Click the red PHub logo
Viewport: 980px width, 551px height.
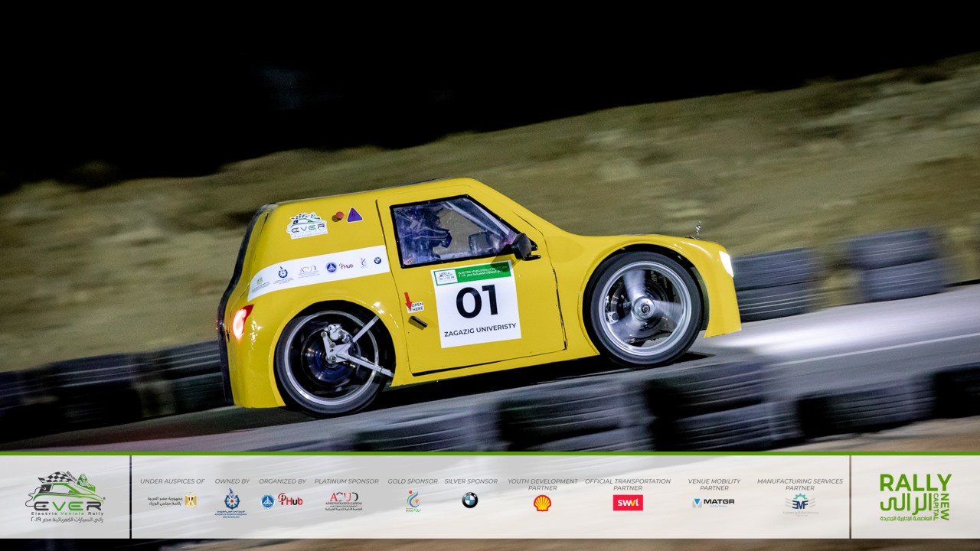pyautogui.click(x=290, y=500)
